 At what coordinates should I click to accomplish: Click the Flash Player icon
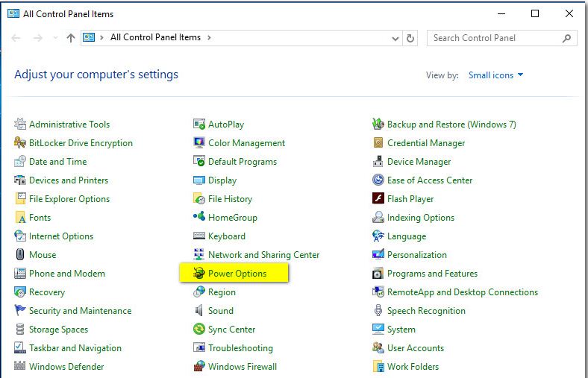coord(378,198)
